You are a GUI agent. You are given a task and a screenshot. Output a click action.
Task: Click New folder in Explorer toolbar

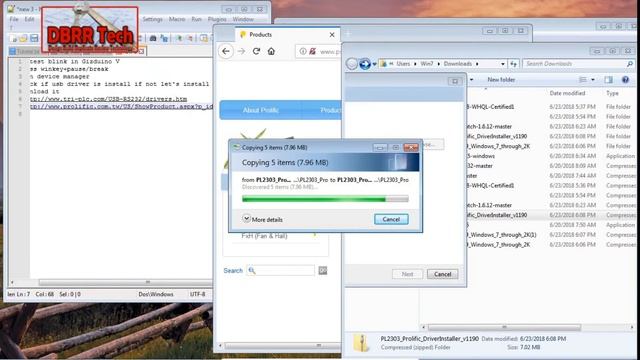point(501,80)
